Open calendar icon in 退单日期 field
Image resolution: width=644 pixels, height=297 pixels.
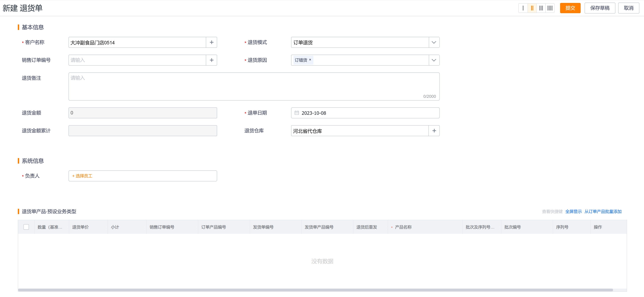297,113
